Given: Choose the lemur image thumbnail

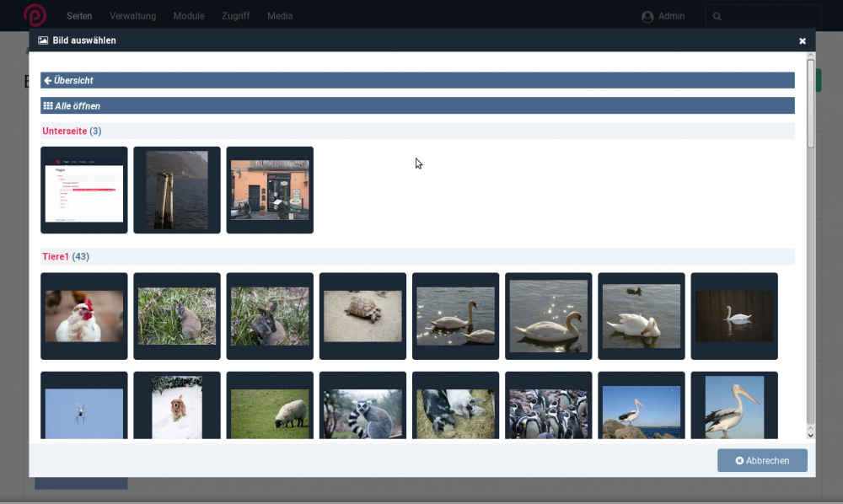Looking at the screenshot, I should pos(362,413).
